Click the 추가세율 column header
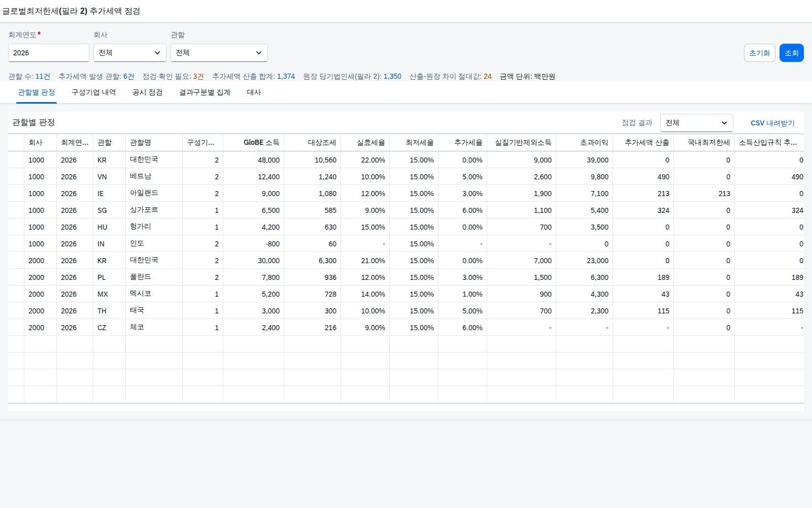812x508 pixels. tap(463, 143)
